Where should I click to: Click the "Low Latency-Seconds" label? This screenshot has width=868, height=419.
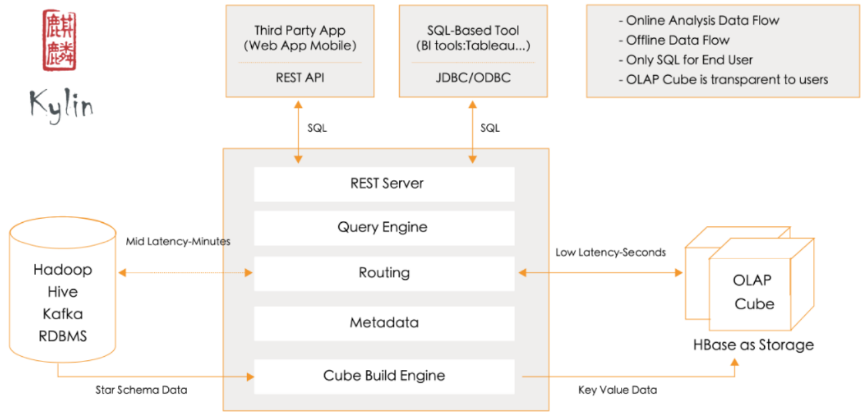coord(610,252)
